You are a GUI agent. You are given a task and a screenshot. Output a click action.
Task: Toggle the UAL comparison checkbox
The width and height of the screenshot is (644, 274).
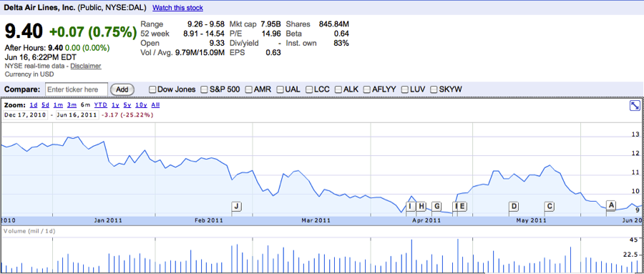(280, 89)
